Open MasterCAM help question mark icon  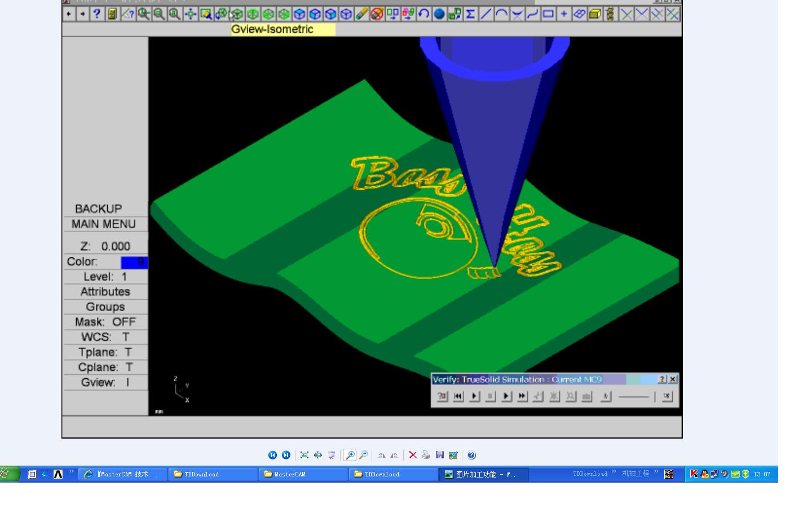click(x=96, y=14)
